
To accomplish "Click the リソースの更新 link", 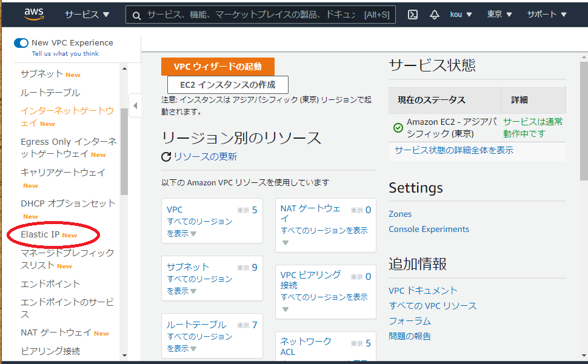I will tap(205, 156).
